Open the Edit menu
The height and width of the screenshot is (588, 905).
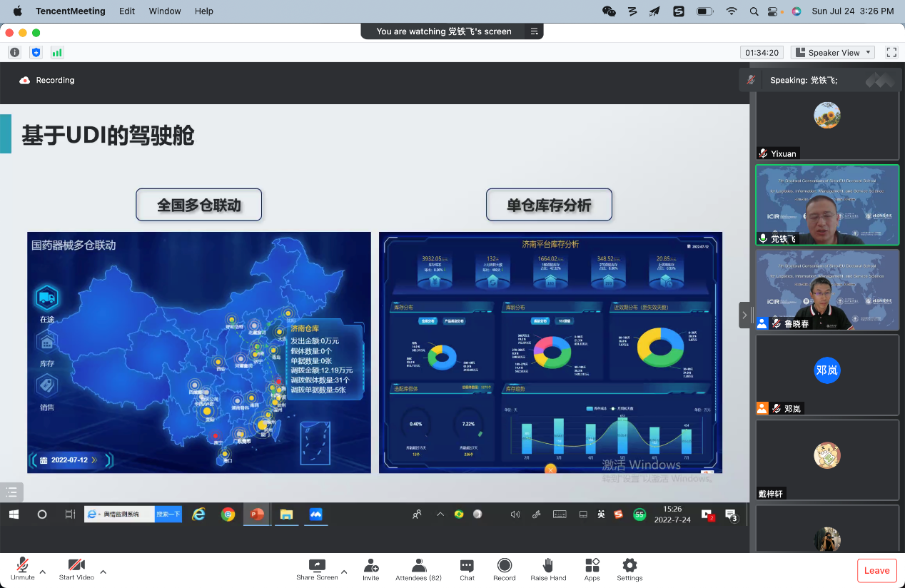127,11
